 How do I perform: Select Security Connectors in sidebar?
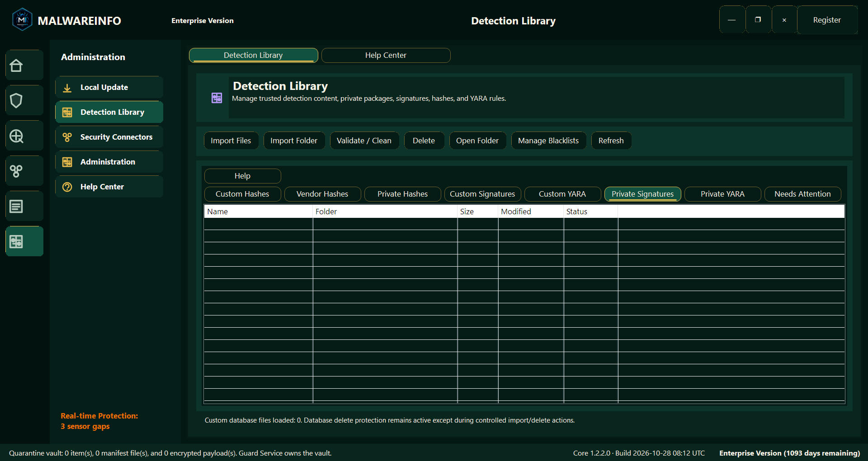pyautogui.click(x=109, y=137)
